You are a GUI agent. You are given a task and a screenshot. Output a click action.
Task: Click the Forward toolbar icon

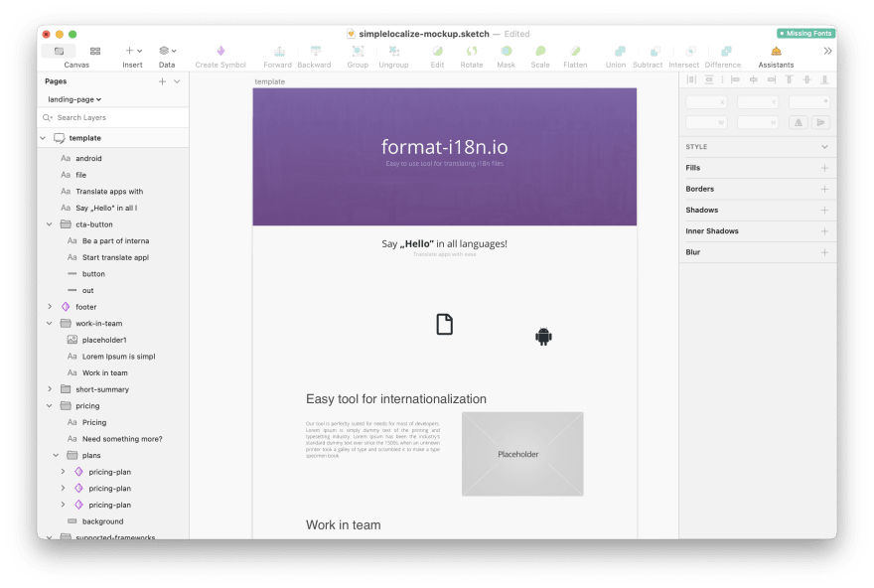pos(279,52)
